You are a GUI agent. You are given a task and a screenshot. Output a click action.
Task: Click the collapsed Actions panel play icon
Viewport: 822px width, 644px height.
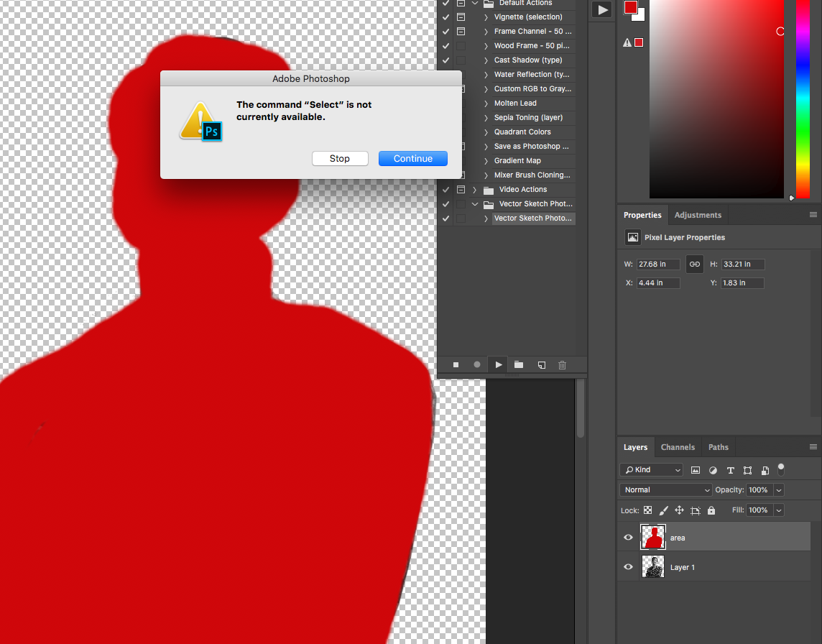[602, 9]
